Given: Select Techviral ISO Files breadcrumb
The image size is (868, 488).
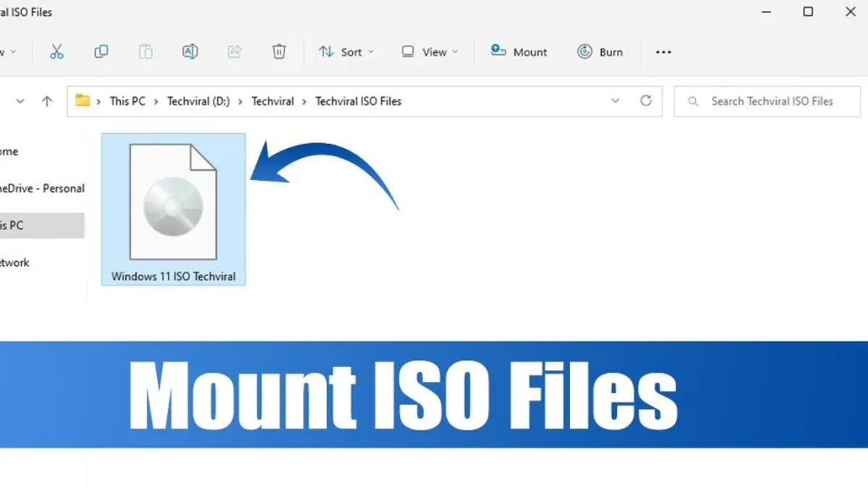Looking at the screenshot, I should [358, 101].
